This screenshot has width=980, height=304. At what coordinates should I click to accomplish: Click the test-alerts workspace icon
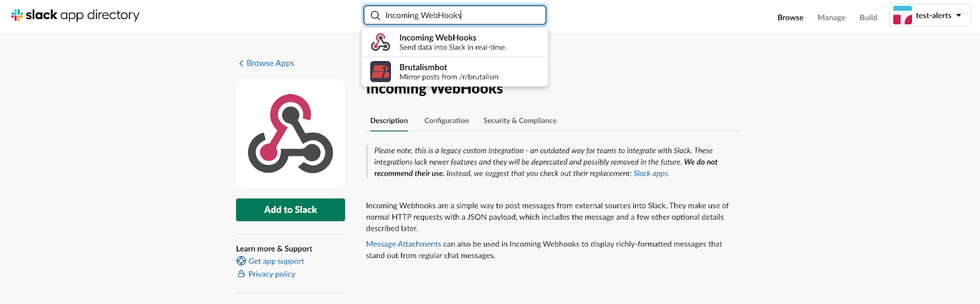[x=902, y=15]
